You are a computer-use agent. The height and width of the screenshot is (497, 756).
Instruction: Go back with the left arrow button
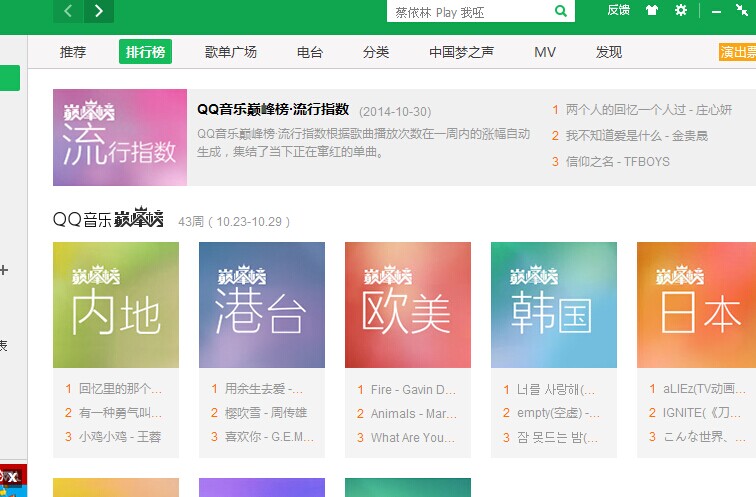click(x=68, y=11)
